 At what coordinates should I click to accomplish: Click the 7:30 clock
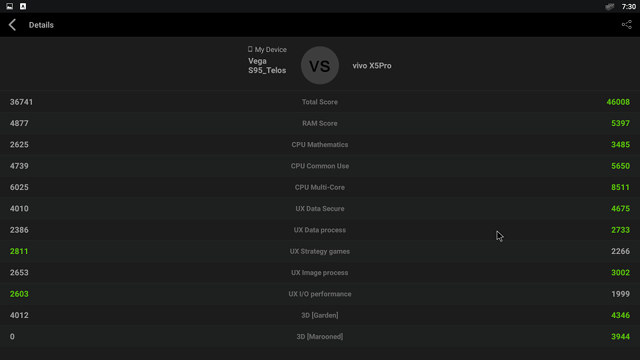[629, 7]
